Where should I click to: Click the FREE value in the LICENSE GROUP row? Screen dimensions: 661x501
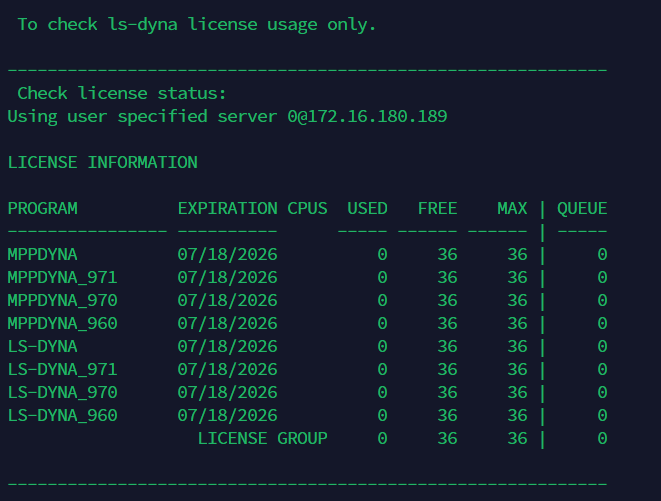click(x=447, y=438)
